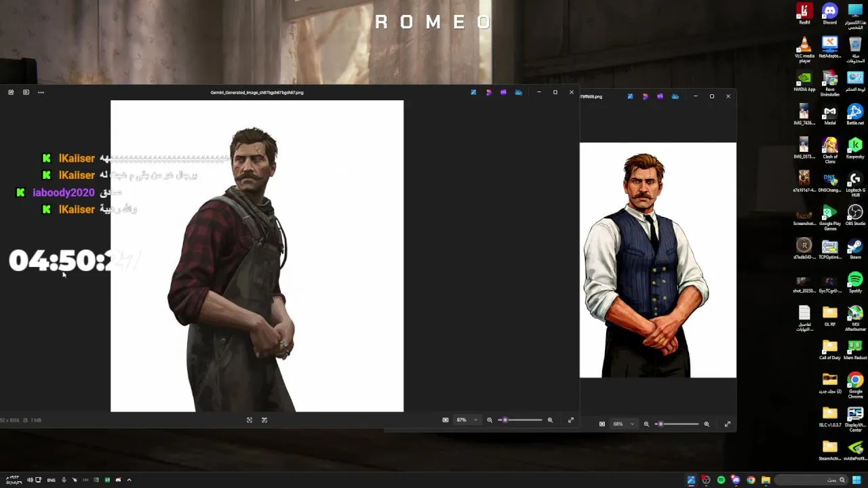
Task: Click the gallery icon in left Photos window
Action: click(11, 92)
